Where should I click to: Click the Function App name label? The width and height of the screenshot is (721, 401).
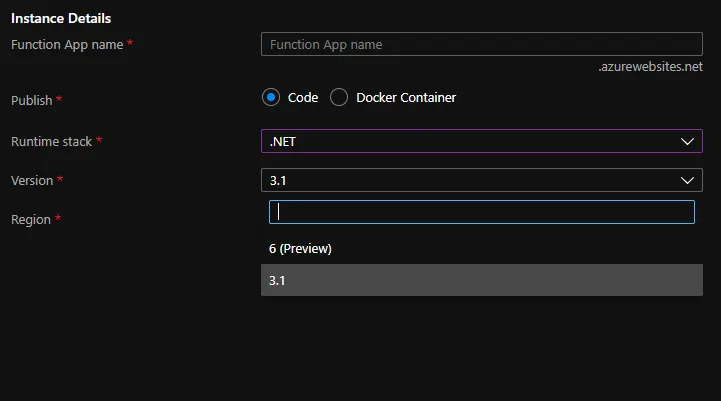67,45
